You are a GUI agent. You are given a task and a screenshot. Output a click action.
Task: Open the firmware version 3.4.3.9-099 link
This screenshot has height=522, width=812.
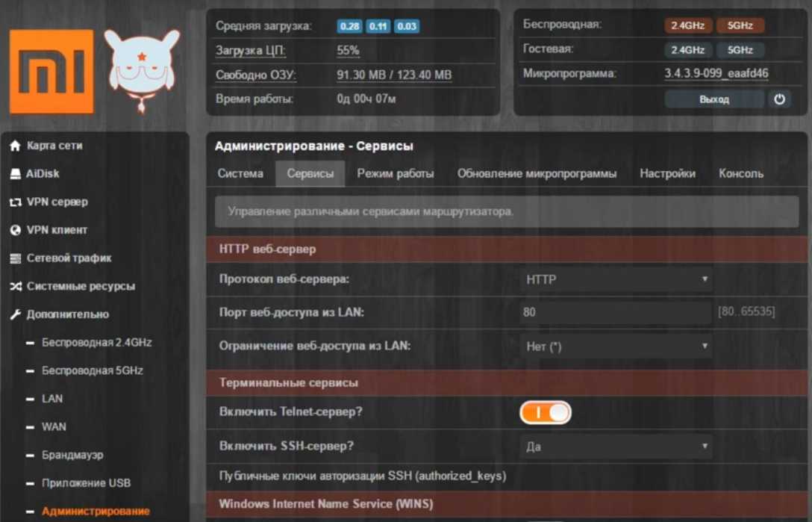tap(716, 74)
